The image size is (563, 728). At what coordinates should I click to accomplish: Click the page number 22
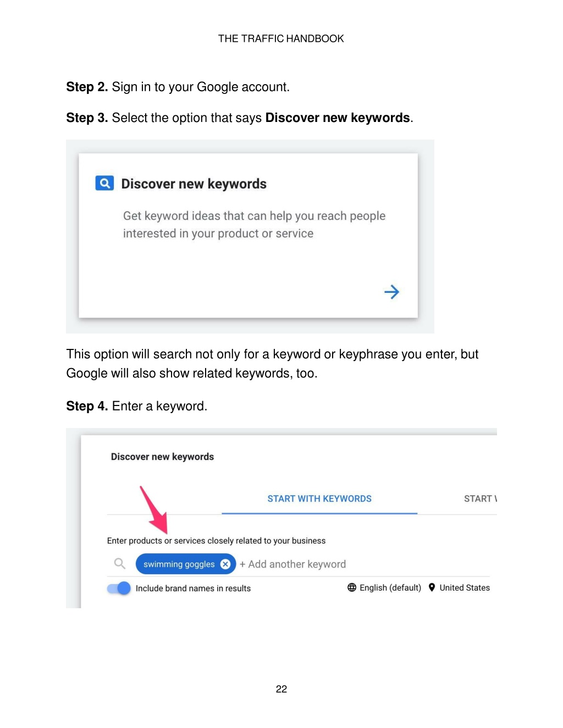point(281,689)
